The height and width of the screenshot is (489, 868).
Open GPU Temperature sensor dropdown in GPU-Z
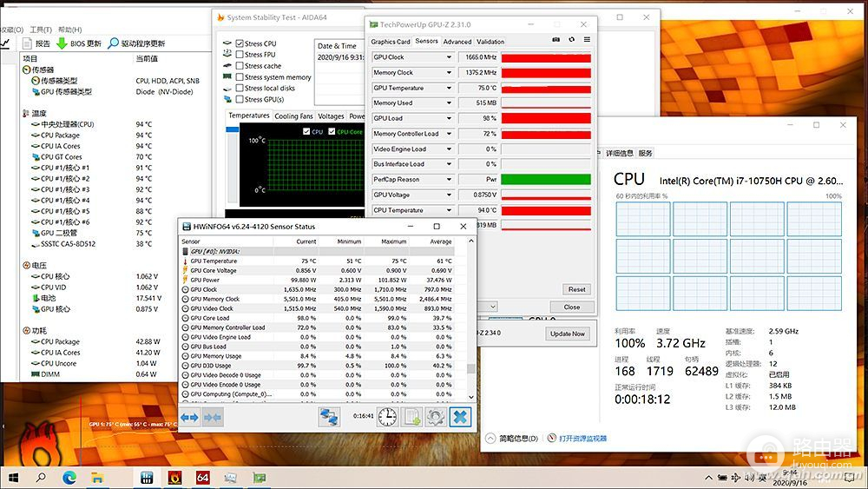tap(449, 88)
